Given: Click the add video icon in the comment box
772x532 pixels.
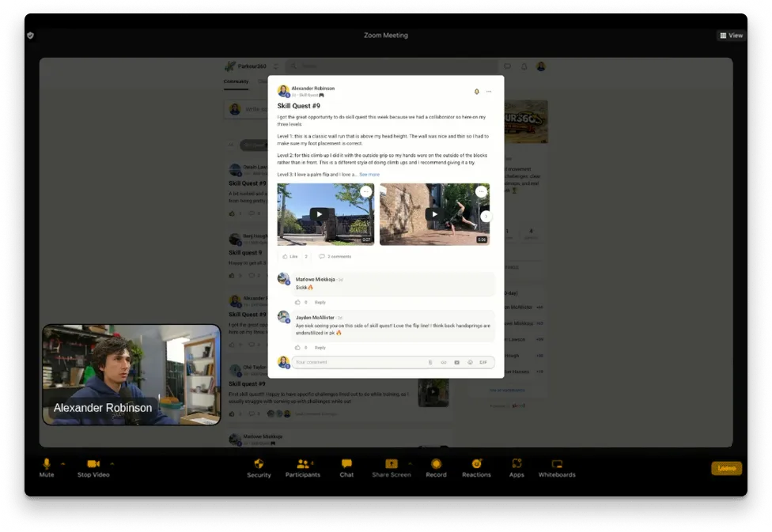Looking at the screenshot, I should [x=457, y=362].
